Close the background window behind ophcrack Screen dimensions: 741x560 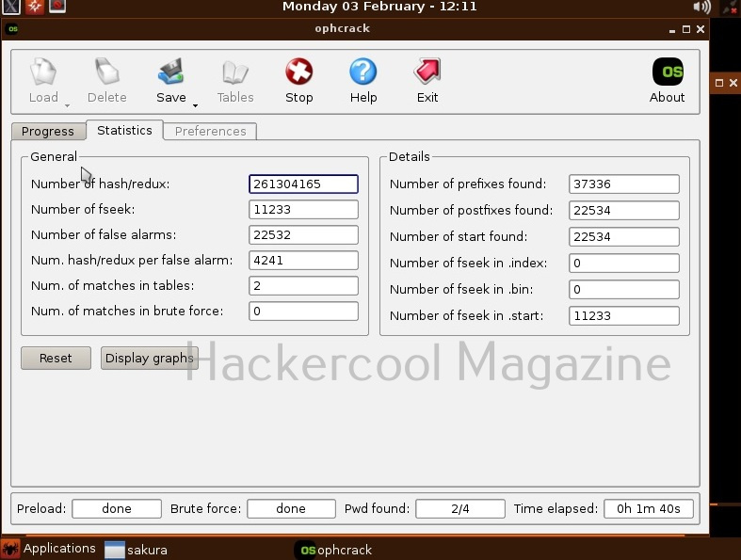pos(733,83)
